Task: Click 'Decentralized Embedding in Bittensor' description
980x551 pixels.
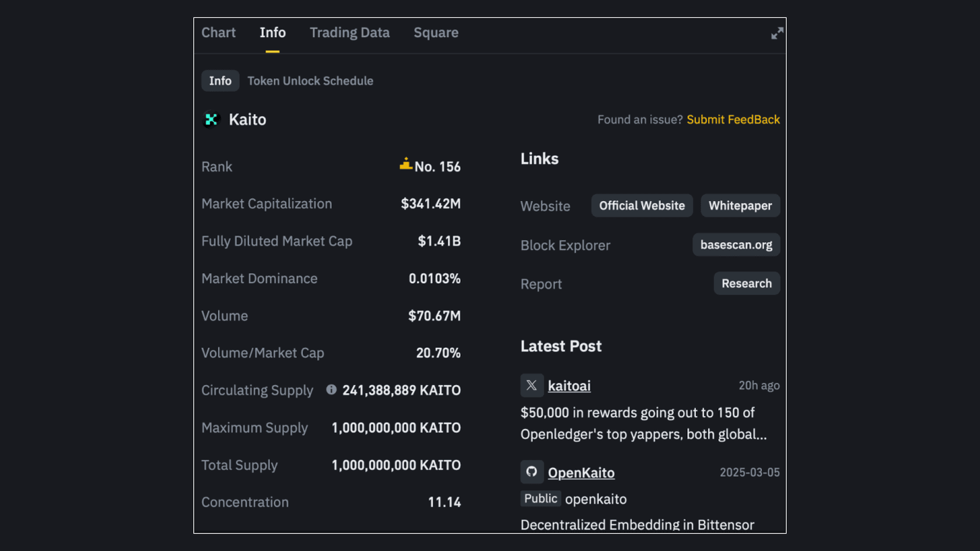Action: [x=637, y=525]
